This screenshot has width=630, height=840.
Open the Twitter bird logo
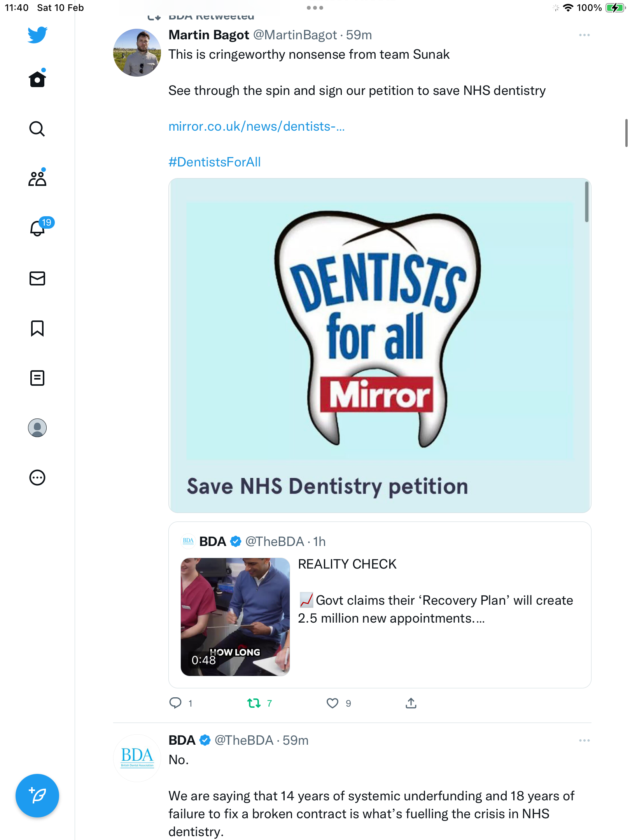37,35
